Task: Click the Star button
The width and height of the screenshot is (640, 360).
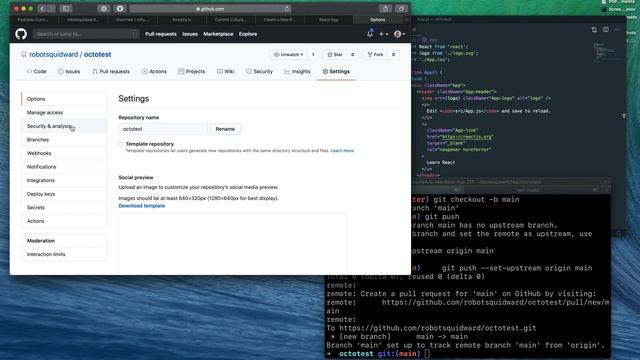Action: point(335,54)
